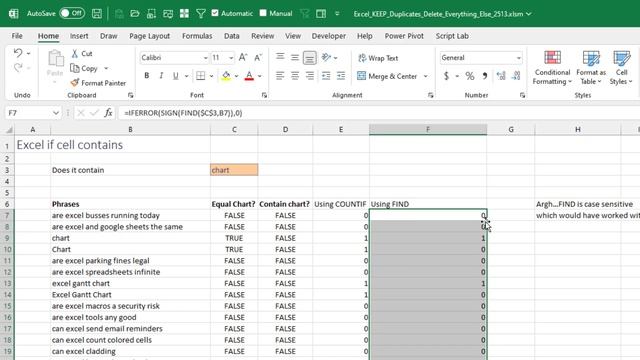
Task: Open Conditional Formatting menu
Action: coord(552,68)
